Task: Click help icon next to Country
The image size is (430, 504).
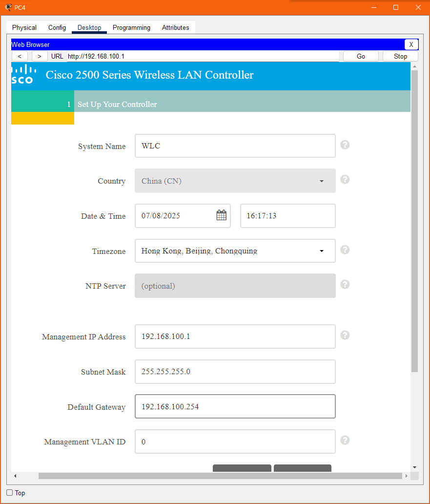Action: click(345, 179)
